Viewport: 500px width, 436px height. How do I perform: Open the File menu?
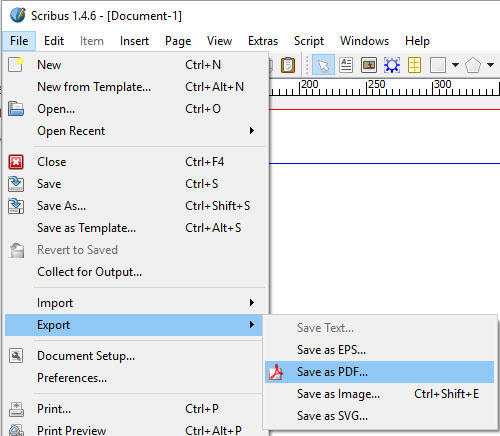(x=19, y=41)
